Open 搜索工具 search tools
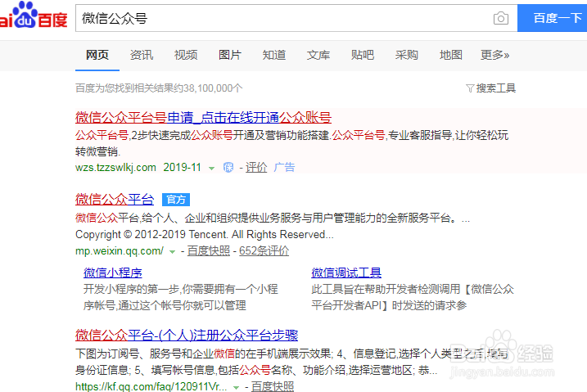The height and width of the screenshot is (392, 587). 495,88
